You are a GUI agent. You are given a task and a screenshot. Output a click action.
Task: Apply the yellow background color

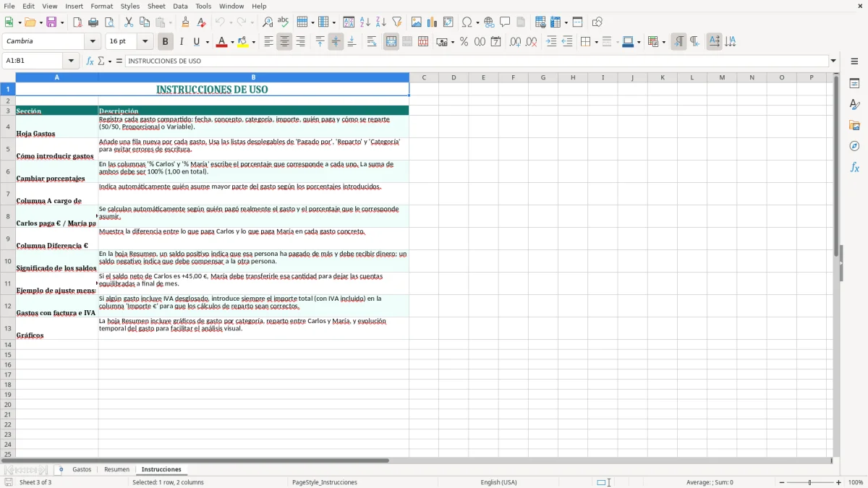click(242, 42)
